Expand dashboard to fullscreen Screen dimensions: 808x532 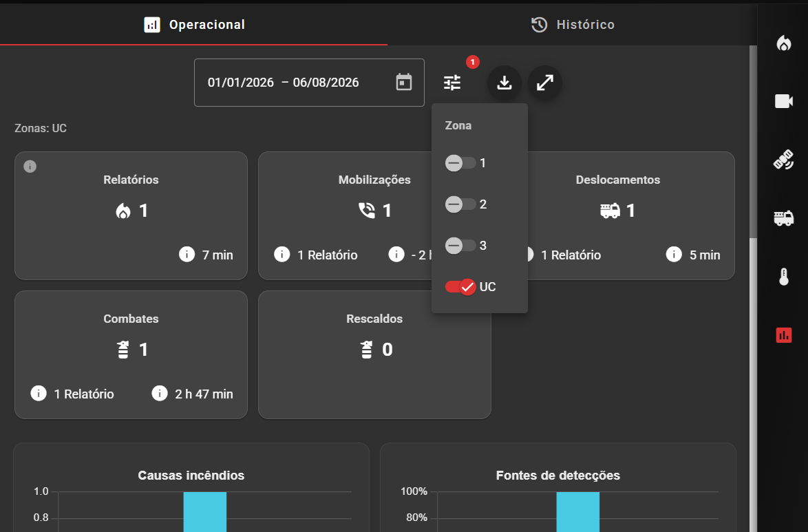click(544, 83)
